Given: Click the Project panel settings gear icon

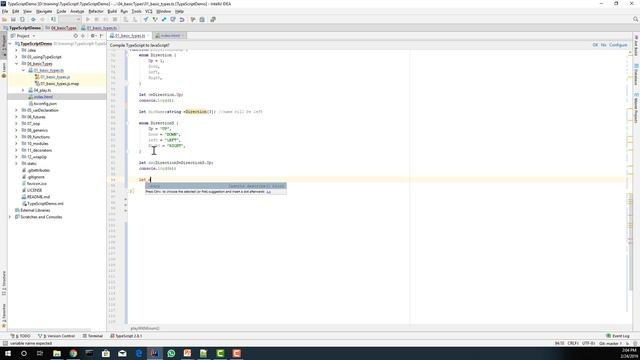Looking at the screenshot, I should click(92, 36).
